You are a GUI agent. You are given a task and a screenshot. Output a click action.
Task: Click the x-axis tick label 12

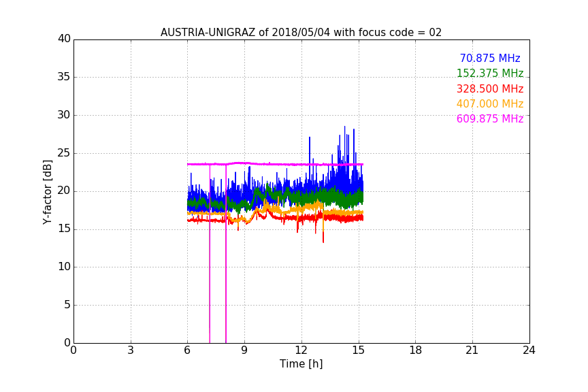click(301, 350)
